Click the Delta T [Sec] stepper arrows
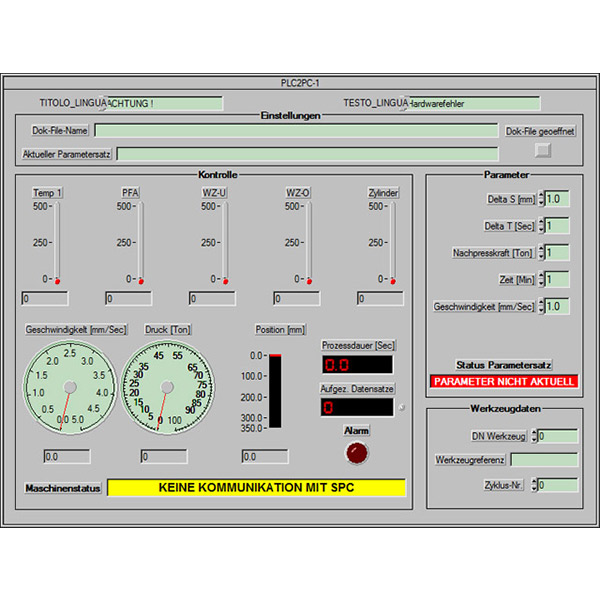This screenshot has height=600, width=600. (541, 226)
